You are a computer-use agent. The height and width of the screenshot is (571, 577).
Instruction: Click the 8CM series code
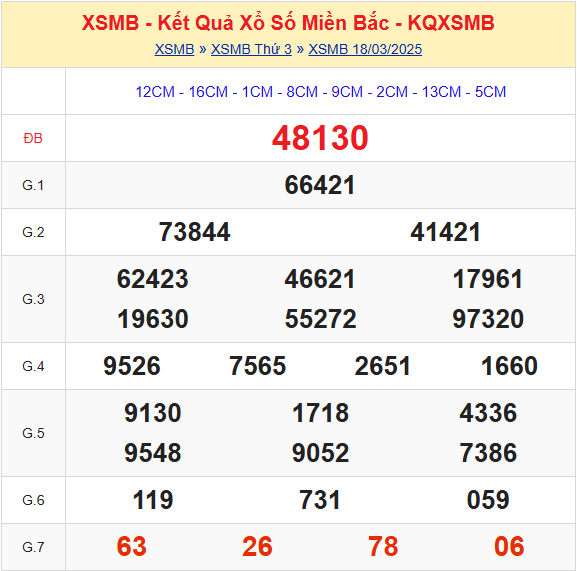coord(302,92)
